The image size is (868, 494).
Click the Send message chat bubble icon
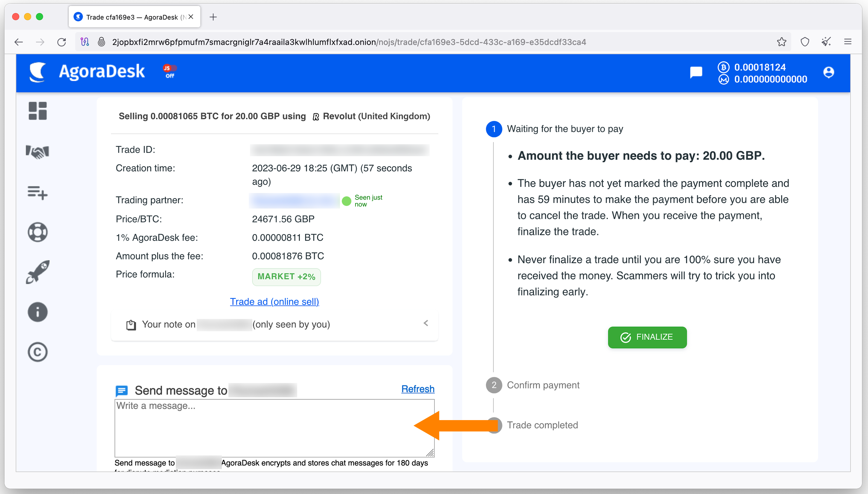tap(121, 391)
